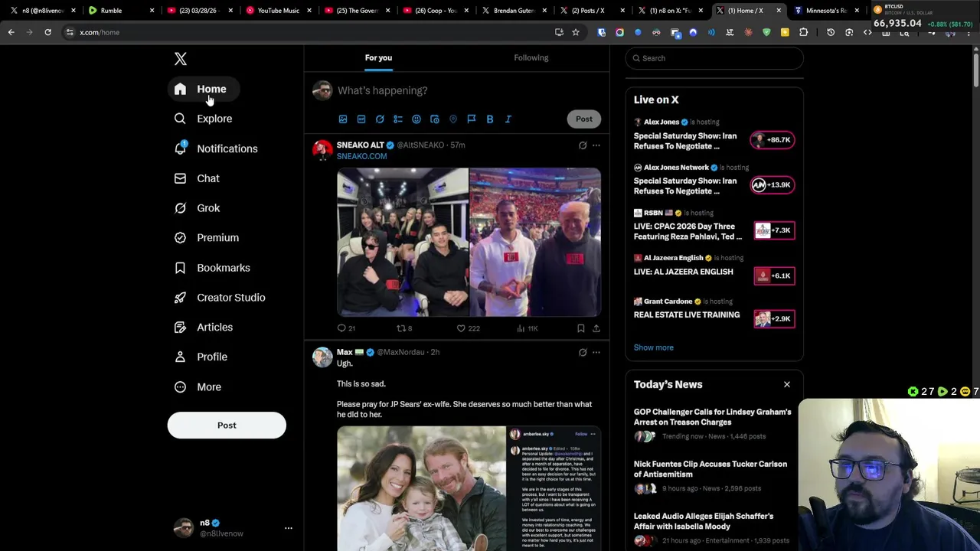Reload the page with browser refresh button
Screen dimensions: 980x551
click(47, 32)
